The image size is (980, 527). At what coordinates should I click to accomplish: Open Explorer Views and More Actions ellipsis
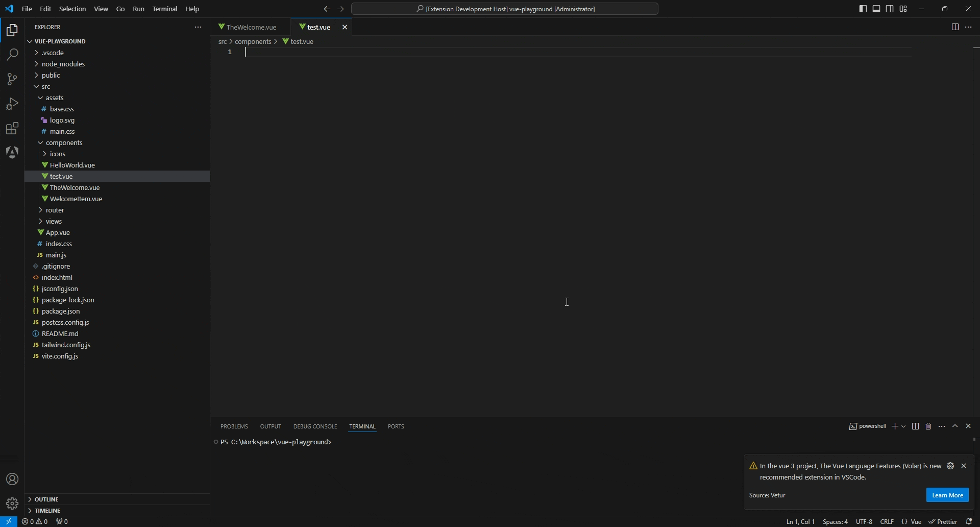tap(198, 27)
